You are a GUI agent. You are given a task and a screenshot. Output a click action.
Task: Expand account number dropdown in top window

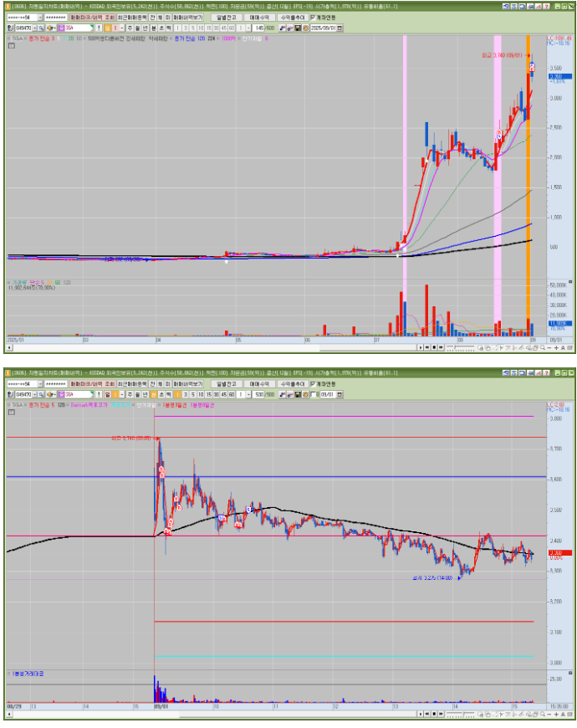40,18
